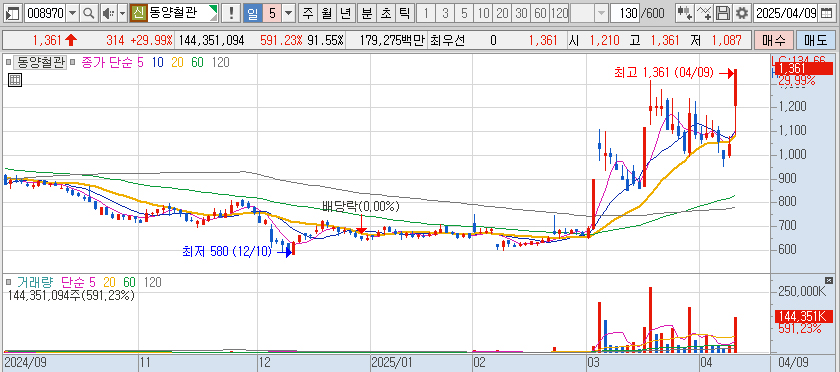Close the volume panel with X
The width and height of the screenshot is (840, 372).
click(x=829, y=280)
